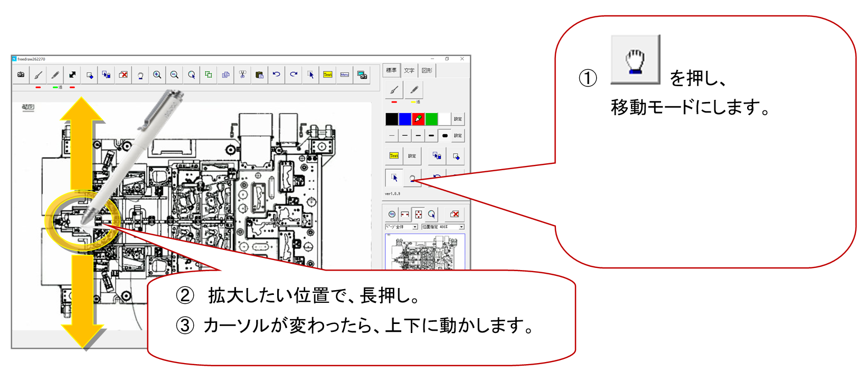The image size is (868, 371).
Task: Expand the 位置指定 400% dropdown
Action: (442, 227)
